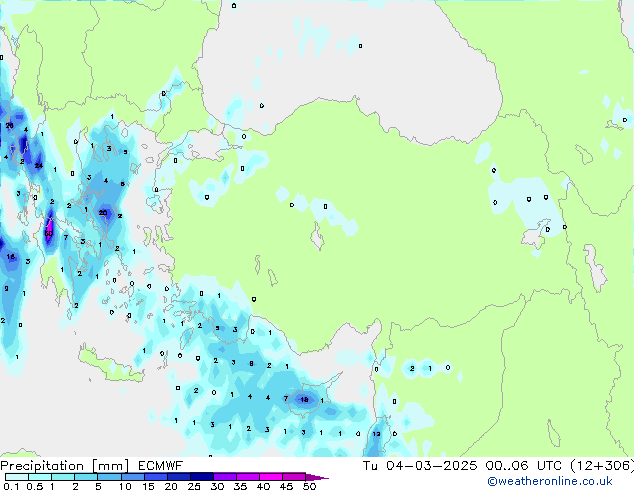Select the 40–45 mm magenta legend swatch
Image resolution: width=634 pixels, height=490 pixels.
[271, 477]
